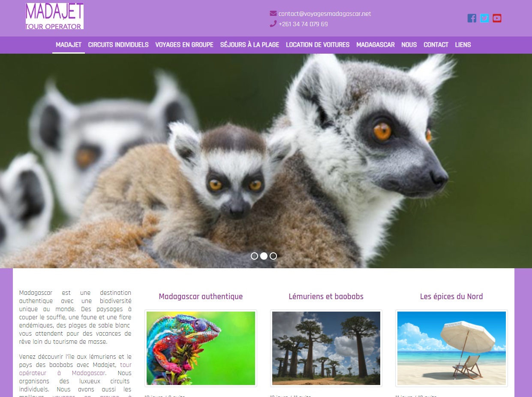Open the Twitter profile icon

(x=484, y=18)
